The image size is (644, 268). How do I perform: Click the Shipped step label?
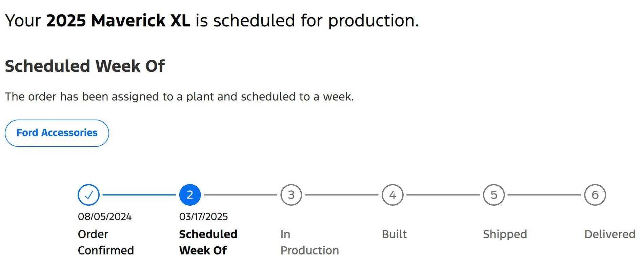[505, 234]
